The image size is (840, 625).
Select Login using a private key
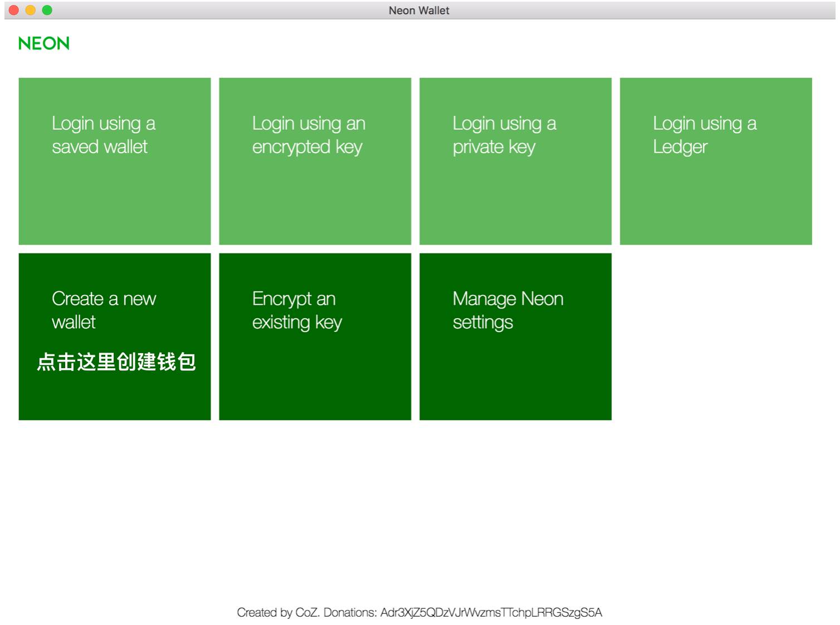[515, 161]
